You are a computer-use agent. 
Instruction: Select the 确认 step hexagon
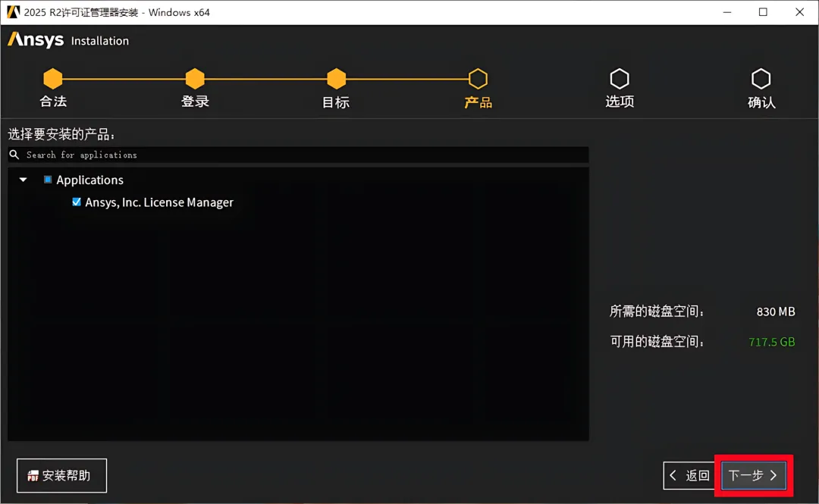pos(761,79)
